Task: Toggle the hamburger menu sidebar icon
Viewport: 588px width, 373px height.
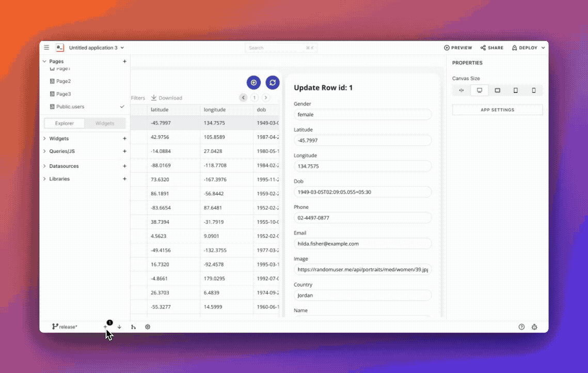Action: tap(46, 48)
